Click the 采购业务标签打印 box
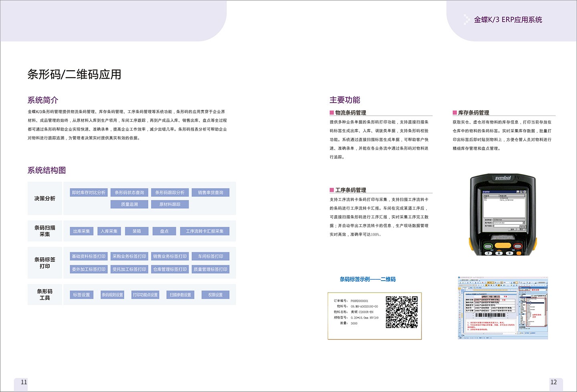Screen dimensions: 577x392 click(129, 257)
